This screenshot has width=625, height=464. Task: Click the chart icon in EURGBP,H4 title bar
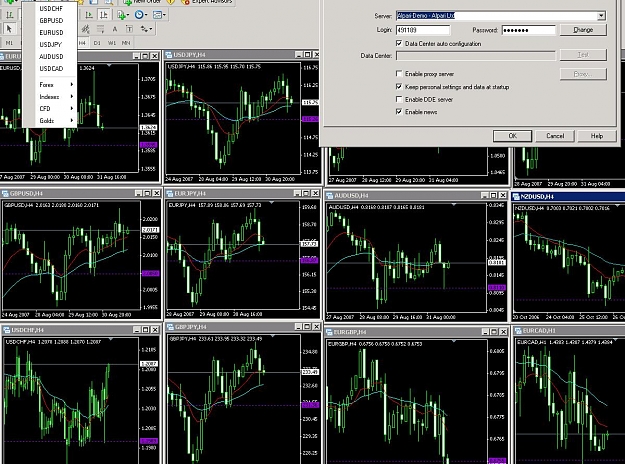click(329, 332)
